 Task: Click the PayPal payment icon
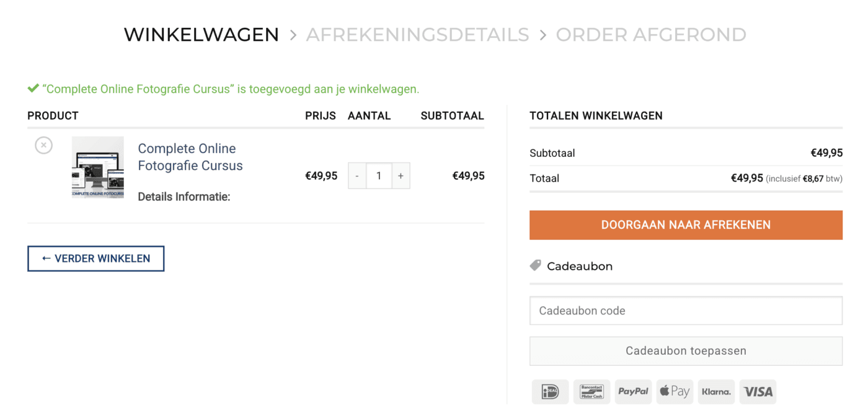click(x=633, y=391)
